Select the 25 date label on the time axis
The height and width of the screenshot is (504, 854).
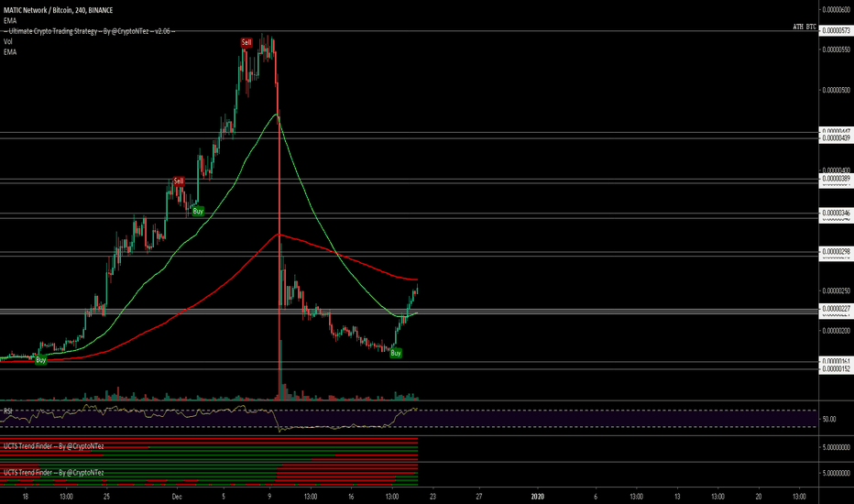[106, 497]
